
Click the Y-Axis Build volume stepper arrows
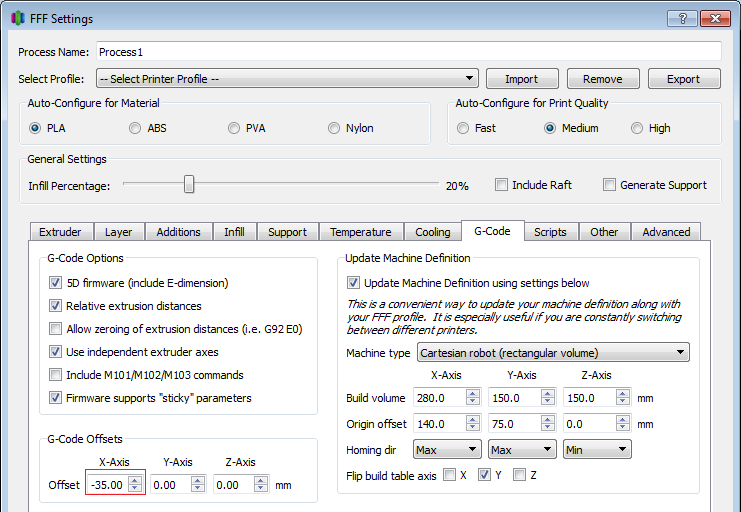[x=548, y=397]
